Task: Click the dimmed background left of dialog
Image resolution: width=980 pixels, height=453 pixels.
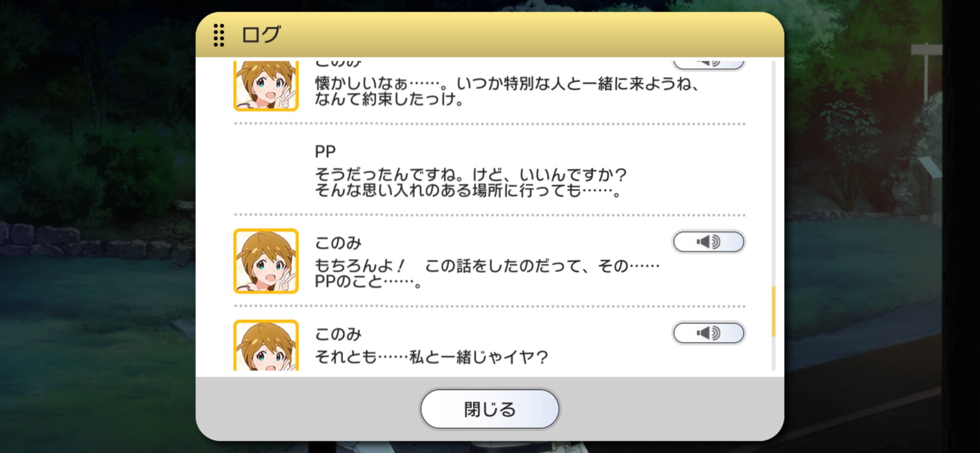Action: (98, 226)
